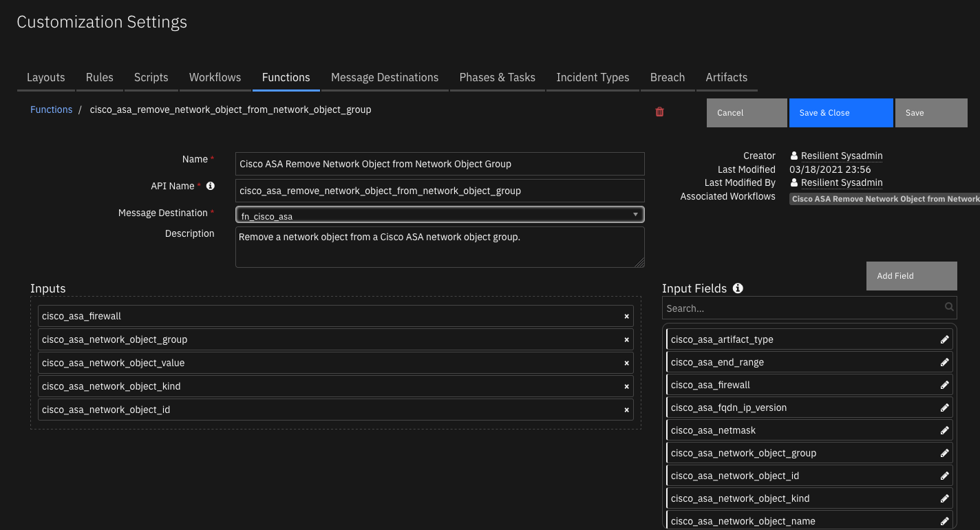Screen dimensions: 980x530
Task: Select cisco_asa_firewall row in Inputs
Action: 336,317
